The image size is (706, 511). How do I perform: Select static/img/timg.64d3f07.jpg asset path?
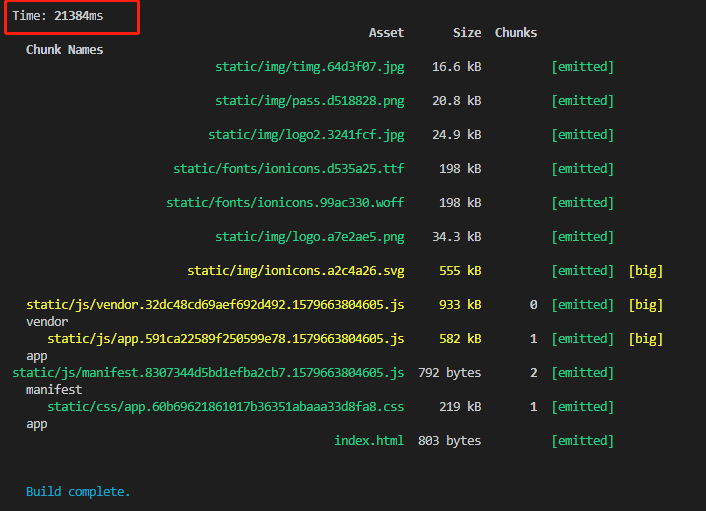(310, 67)
